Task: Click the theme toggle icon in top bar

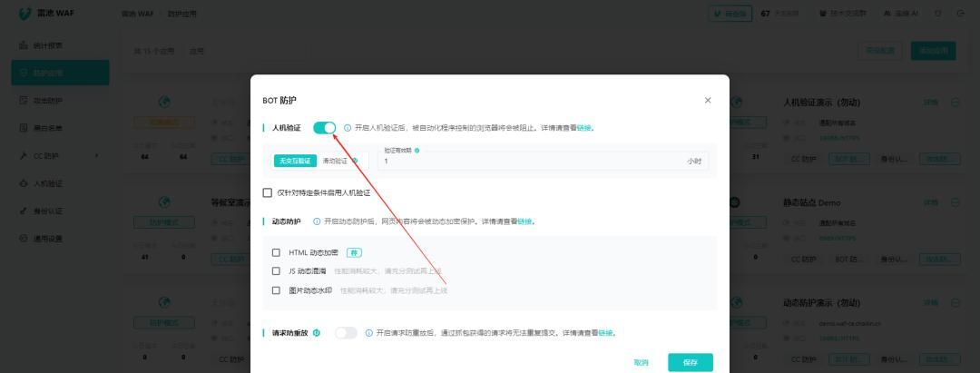Action: (937, 13)
